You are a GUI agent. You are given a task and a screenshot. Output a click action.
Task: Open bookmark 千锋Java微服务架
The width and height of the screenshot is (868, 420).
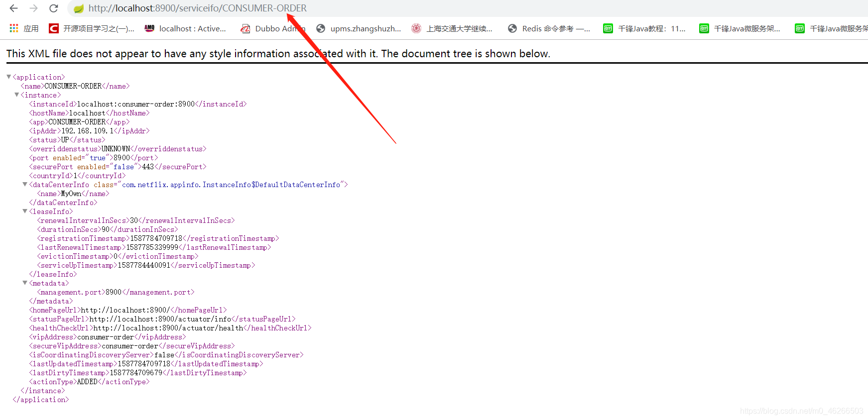click(x=740, y=29)
